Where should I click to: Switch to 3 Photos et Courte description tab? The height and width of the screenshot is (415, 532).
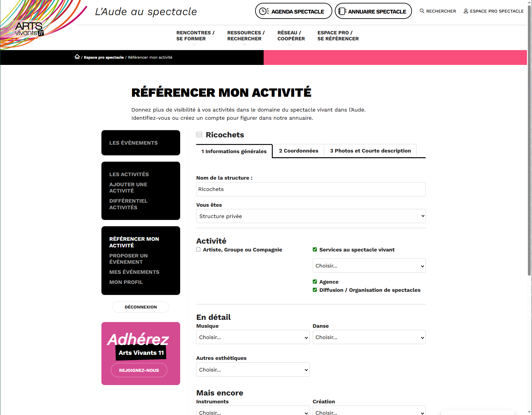(x=370, y=151)
